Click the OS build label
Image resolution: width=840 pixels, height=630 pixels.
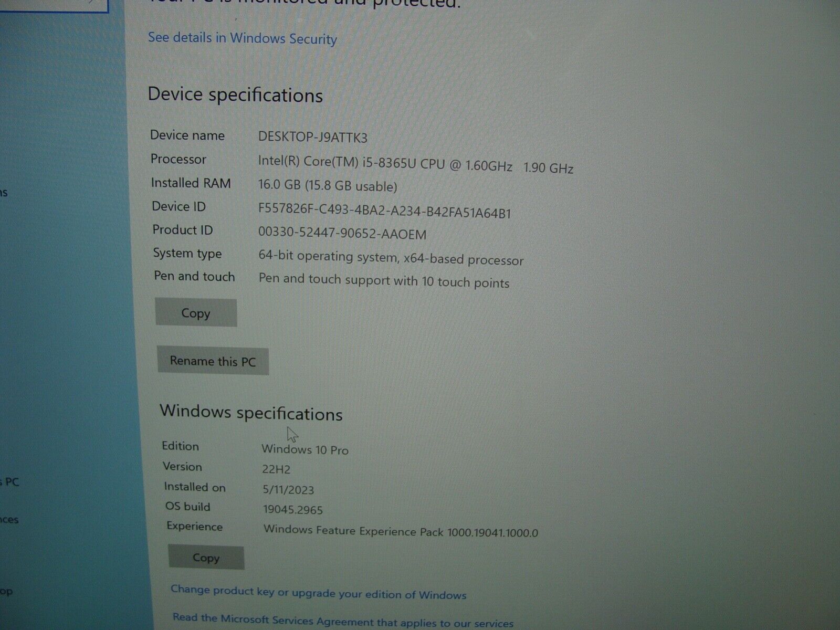[188, 507]
